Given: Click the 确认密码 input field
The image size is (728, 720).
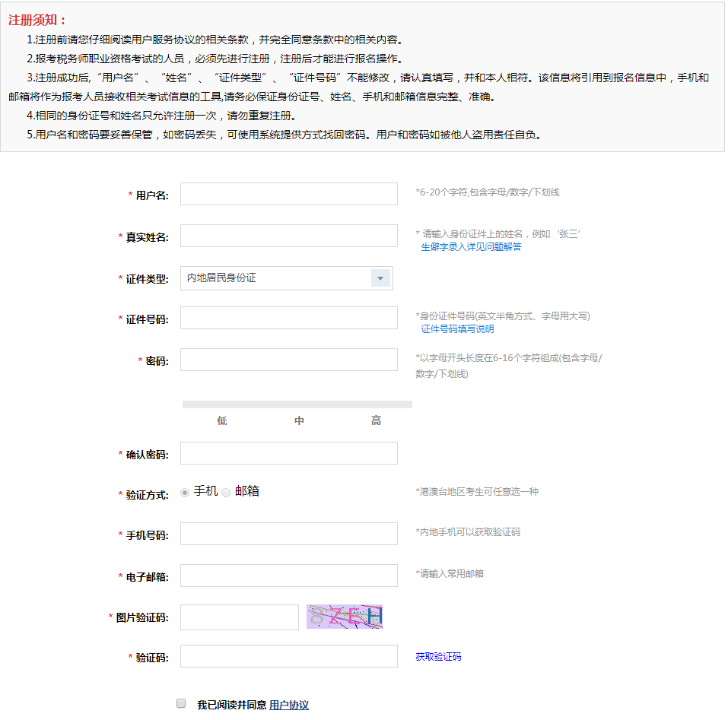Looking at the screenshot, I should [288, 452].
